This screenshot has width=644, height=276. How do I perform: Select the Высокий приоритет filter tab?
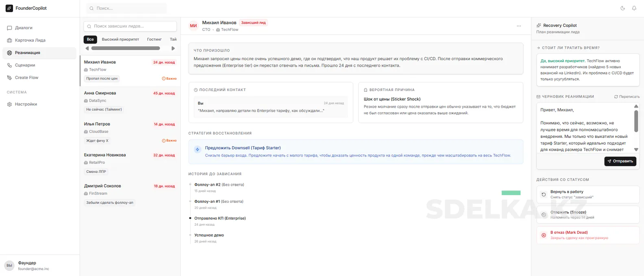(120, 39)
